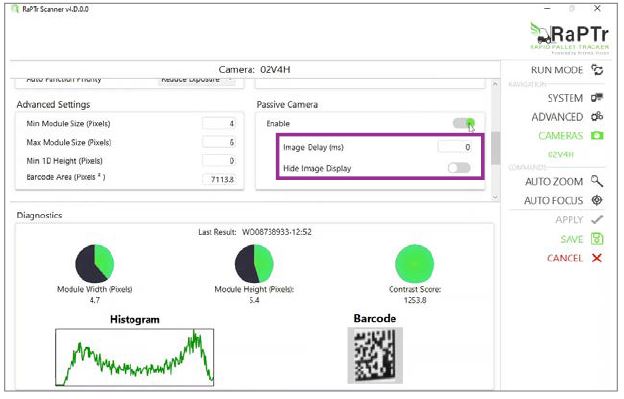
Task: Select the Advanced gears icon
Action: (597, 117)
